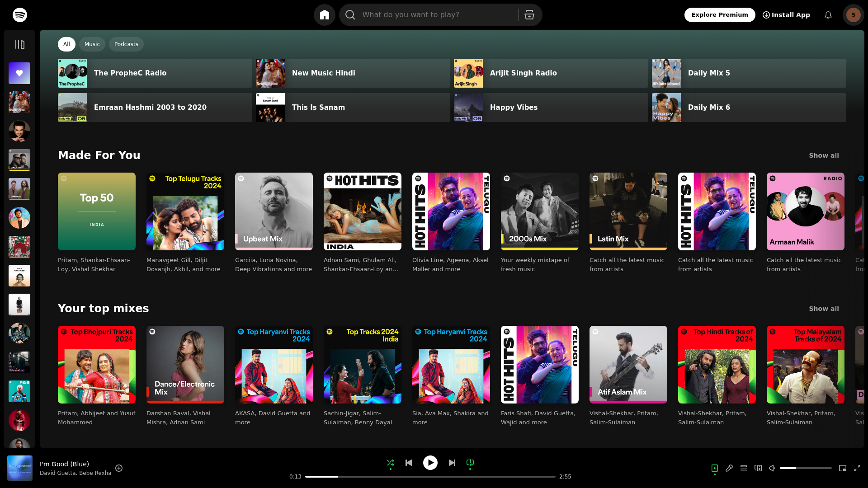
Task: Click the search magnifier icon
Action: pyautogui.click(x=350, y=15)
